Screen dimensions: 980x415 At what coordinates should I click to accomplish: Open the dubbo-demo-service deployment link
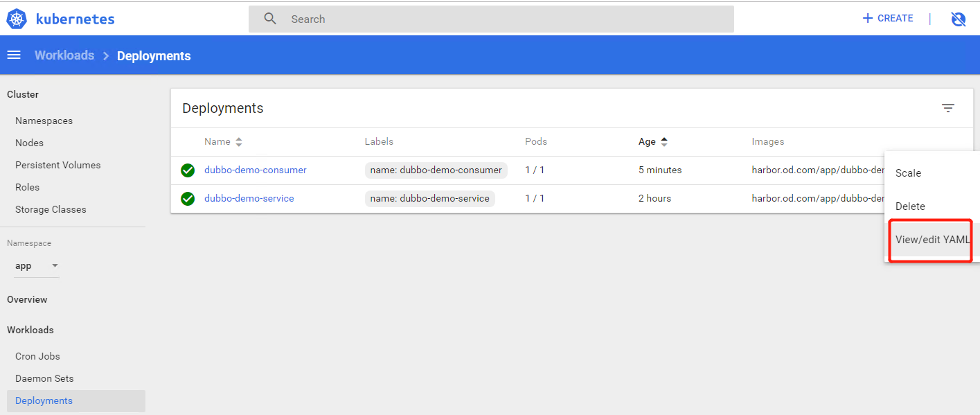[x=249, y=198]
